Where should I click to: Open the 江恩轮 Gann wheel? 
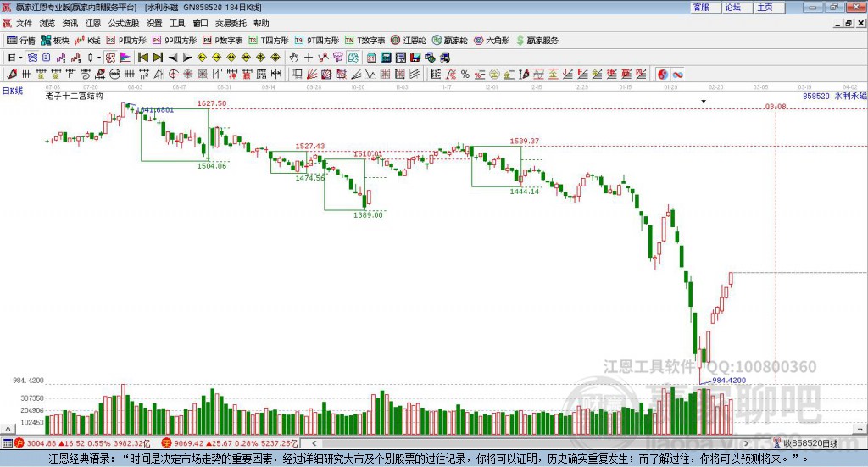pyautogui.click(x=409, y=41)
